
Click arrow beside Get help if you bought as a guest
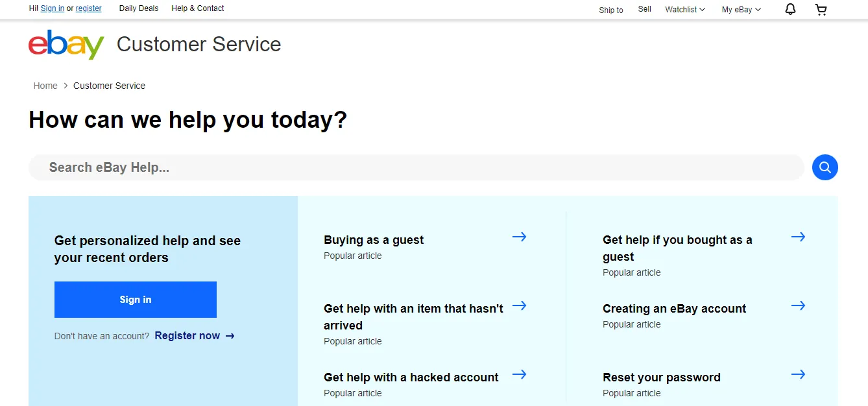(798, 237)
